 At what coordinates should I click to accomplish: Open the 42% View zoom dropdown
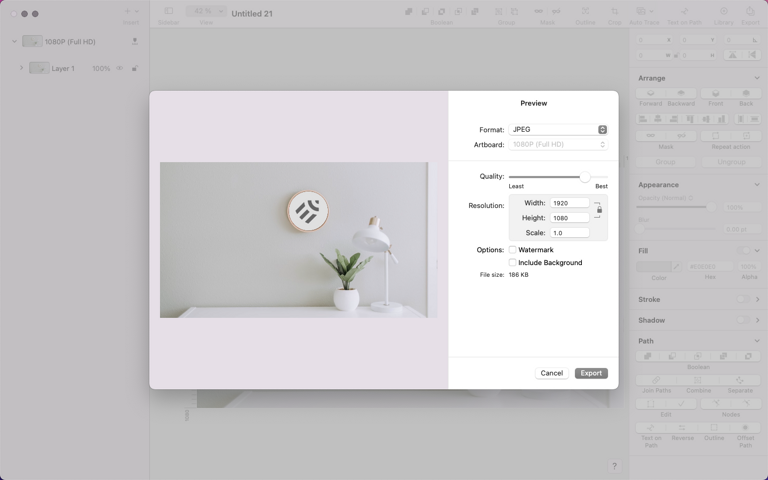tap(206, 11)
